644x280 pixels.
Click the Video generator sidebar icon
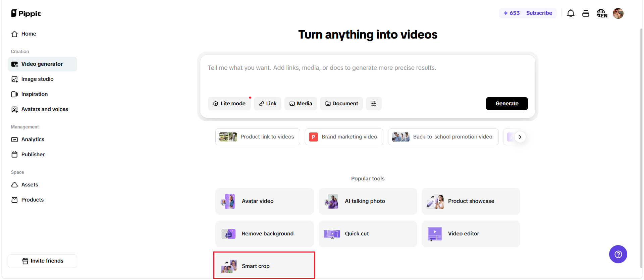[x=14, y=64]
